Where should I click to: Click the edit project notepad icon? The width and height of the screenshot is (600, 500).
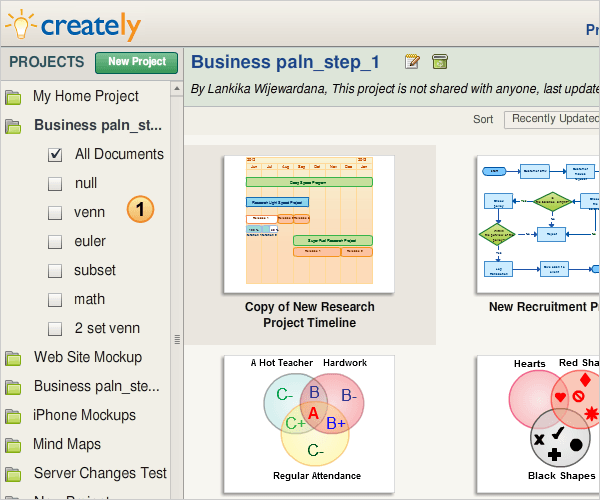click(x=412, y=62)
